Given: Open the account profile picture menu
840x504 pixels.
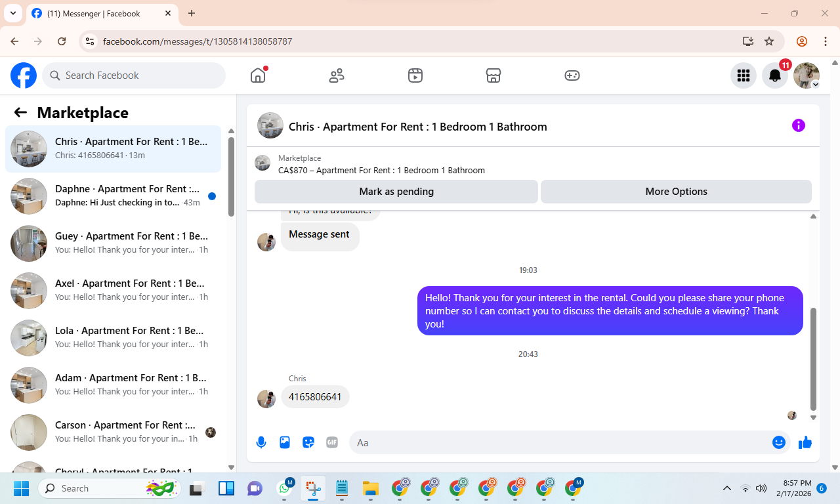Looking at the screenshot, I should click(x=807, y=75).
